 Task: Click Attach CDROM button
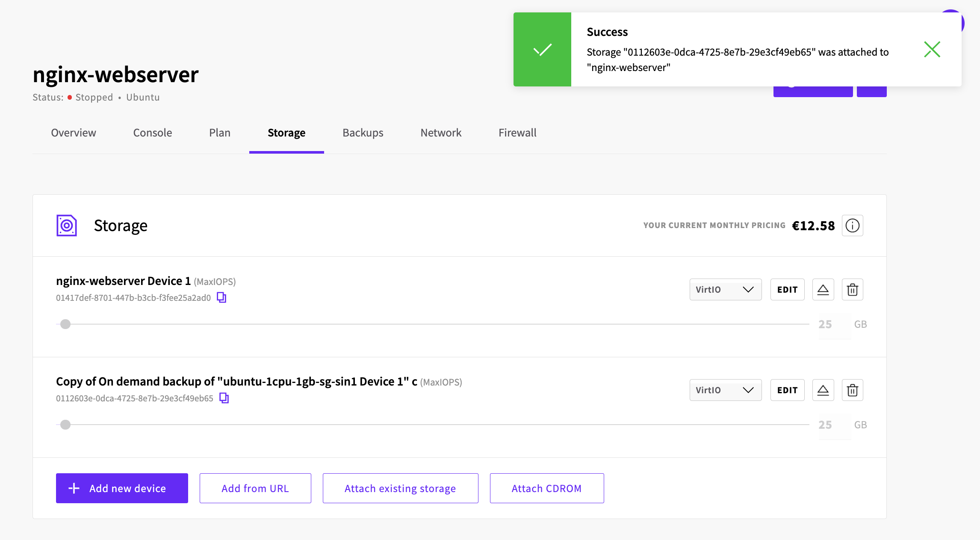(x=547, y=488)
